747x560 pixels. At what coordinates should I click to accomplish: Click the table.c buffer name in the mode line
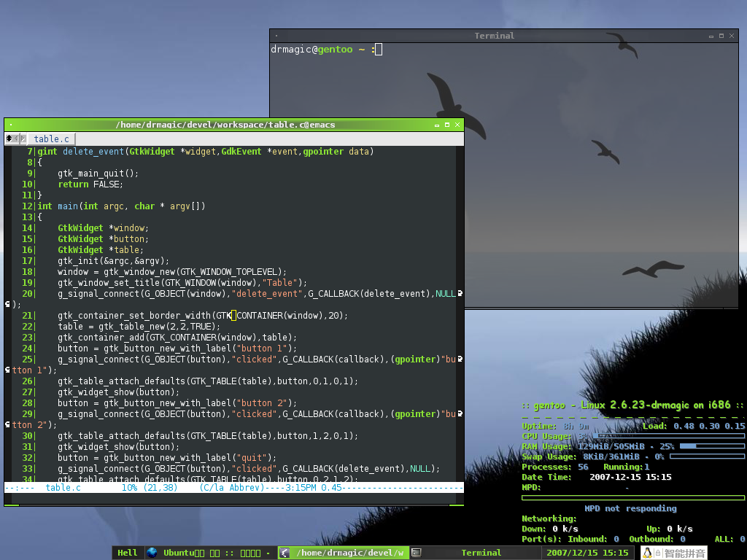(63, 488)
